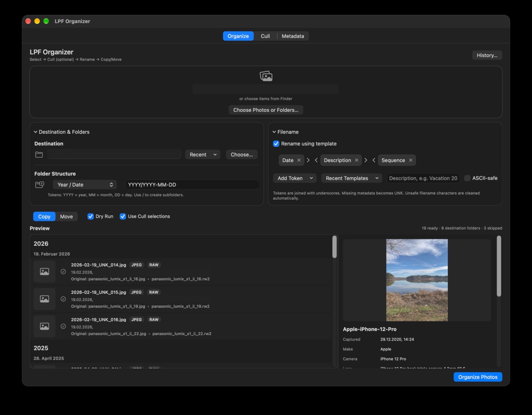Click the preview list scrollbar
The width and height of the screenshot is (532, 415).
[x=334, y=247]
